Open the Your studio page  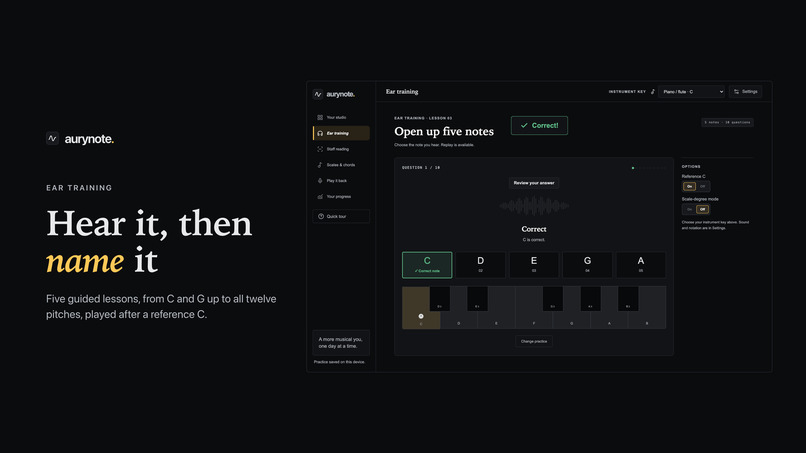341,118
